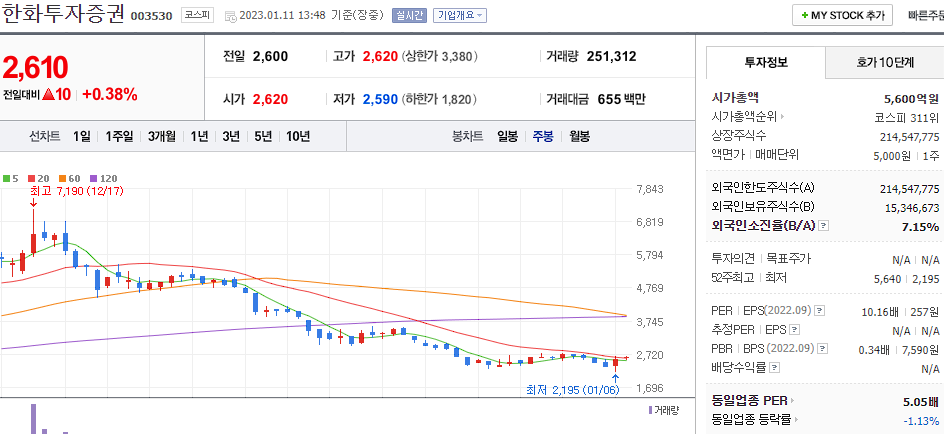Click the green 5-day moving average legend

click(x=11, y=178)
